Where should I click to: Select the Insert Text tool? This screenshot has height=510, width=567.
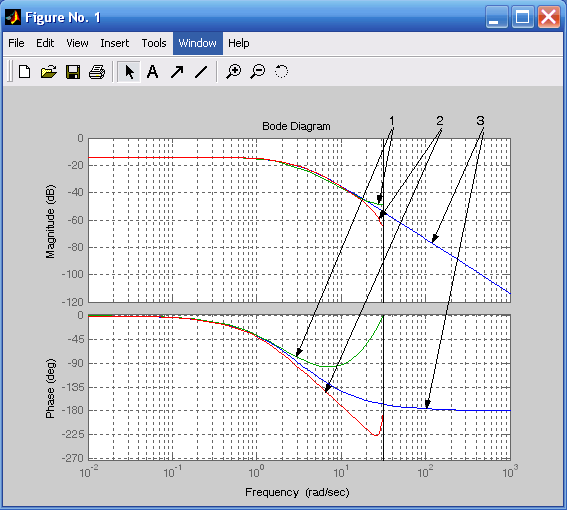[x=153, y=72]
